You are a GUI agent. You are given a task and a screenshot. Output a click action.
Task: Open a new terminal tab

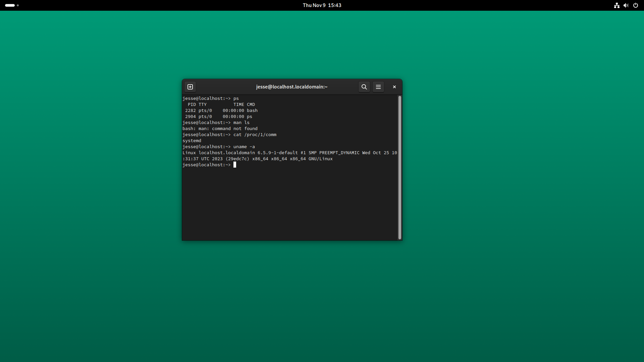[190, 87]
